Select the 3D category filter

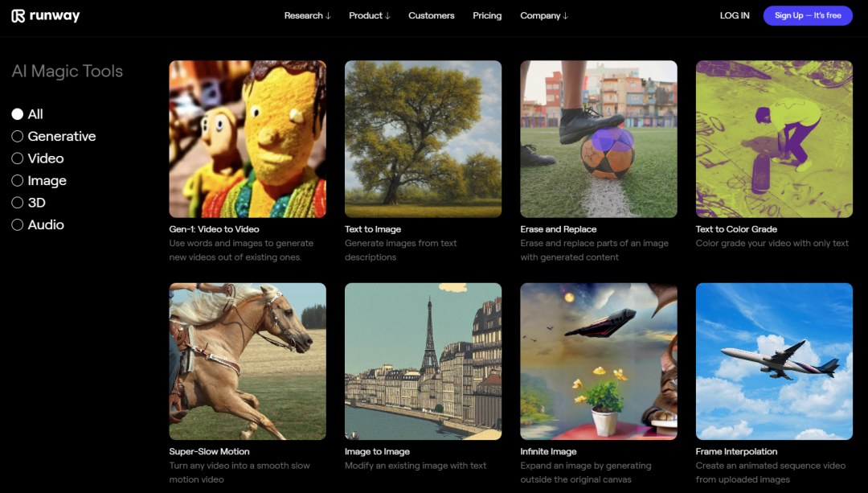click(x=18, y=203)
